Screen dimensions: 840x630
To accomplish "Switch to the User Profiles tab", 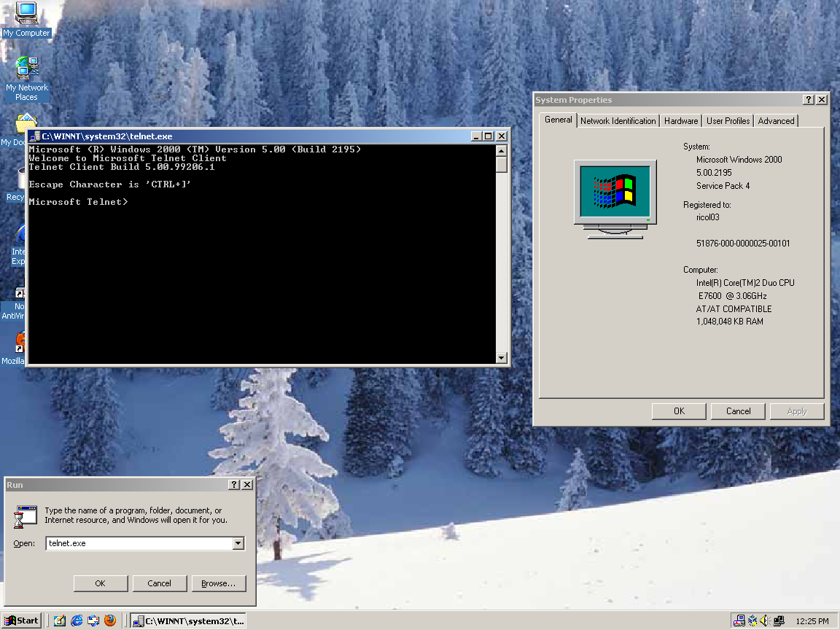I will pos(728,121).
